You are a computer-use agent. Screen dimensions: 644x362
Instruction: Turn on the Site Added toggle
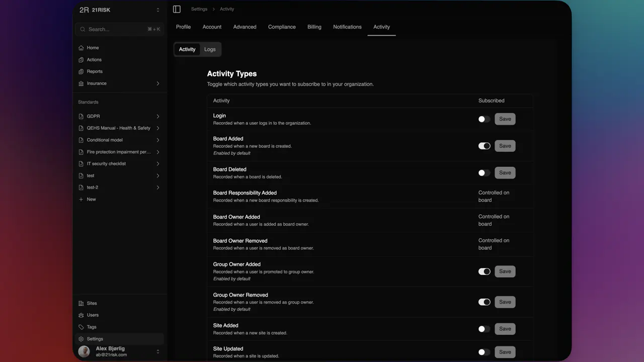[484, 329]
